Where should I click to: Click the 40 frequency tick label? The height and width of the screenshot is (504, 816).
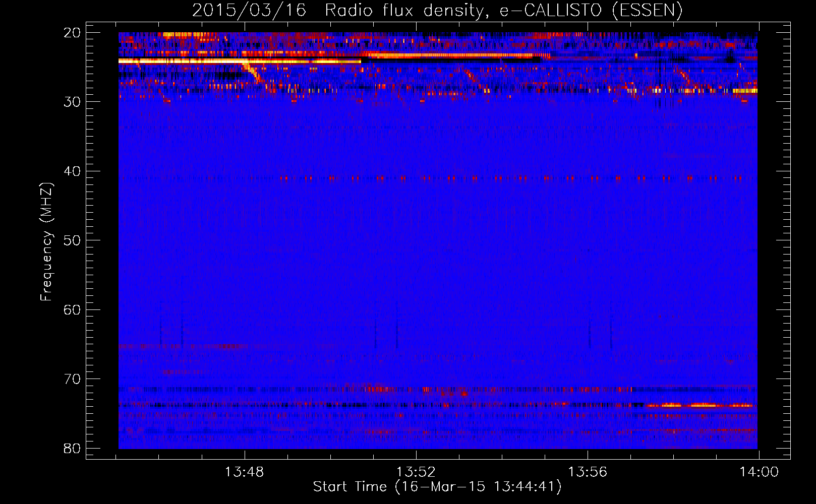(72, 171)
